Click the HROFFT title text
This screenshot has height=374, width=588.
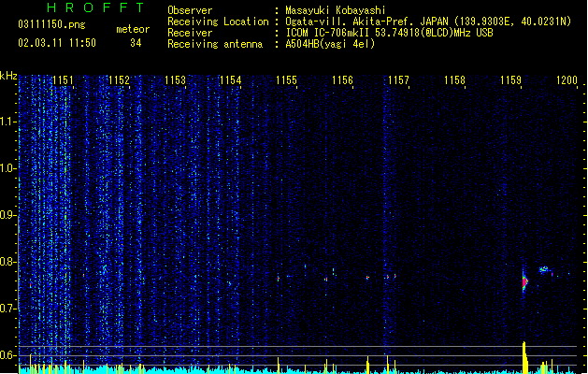coord(95,7)
